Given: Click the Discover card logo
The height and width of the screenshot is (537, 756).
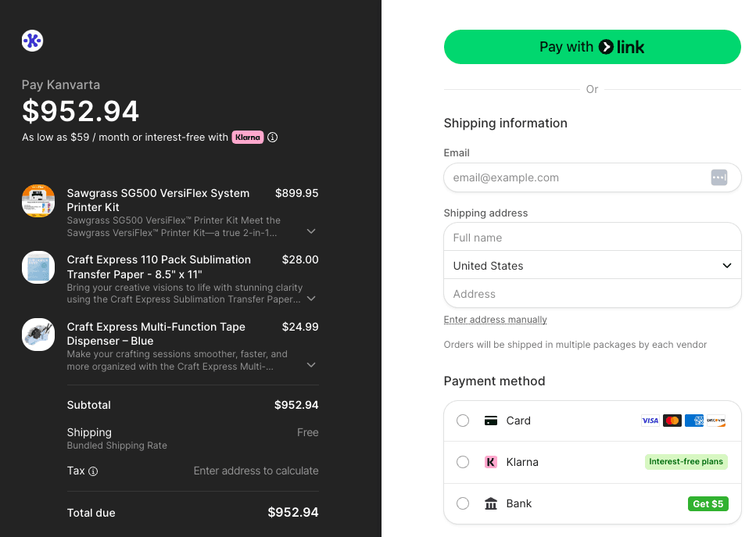Looking at the screenshot, I should tap(716, 421).
